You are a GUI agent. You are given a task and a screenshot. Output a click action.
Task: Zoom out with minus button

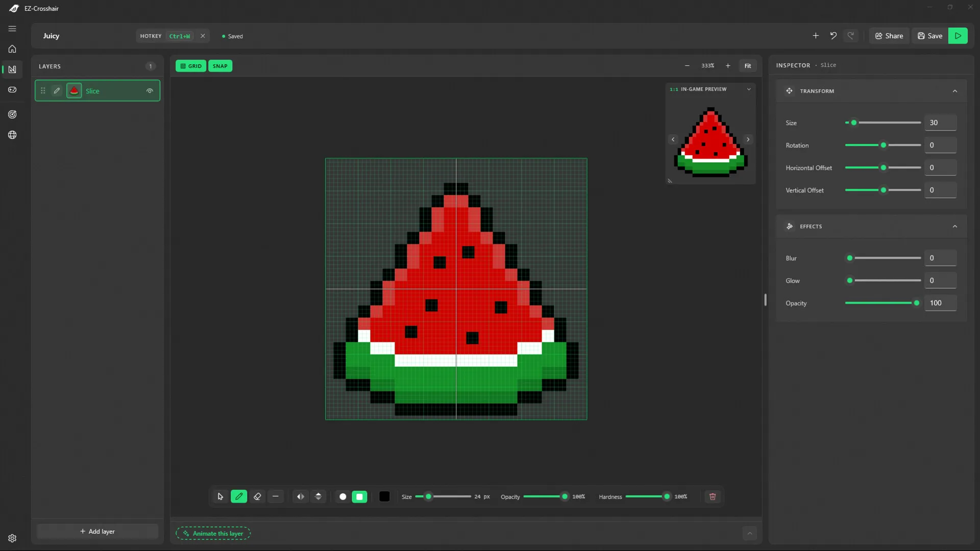click(x=687, y=66)
